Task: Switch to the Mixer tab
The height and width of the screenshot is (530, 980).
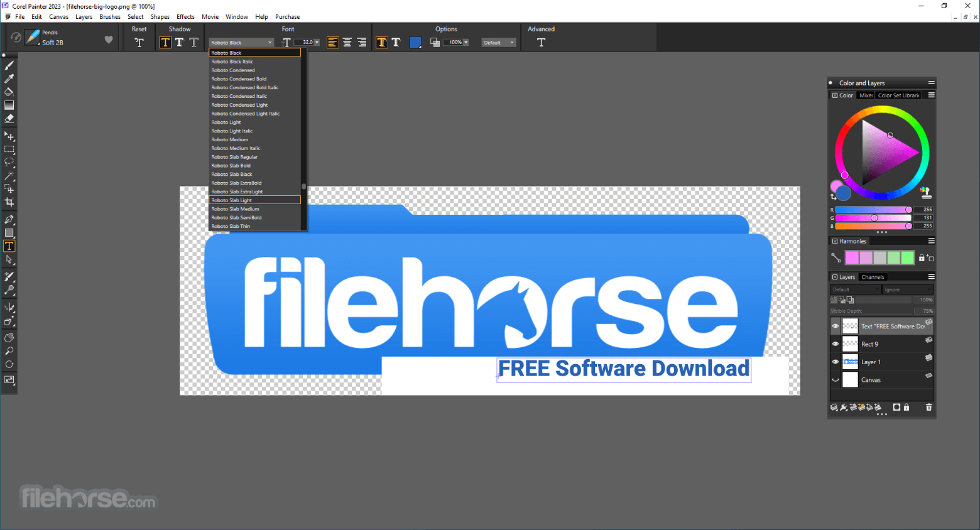Action: click(866, 95)
